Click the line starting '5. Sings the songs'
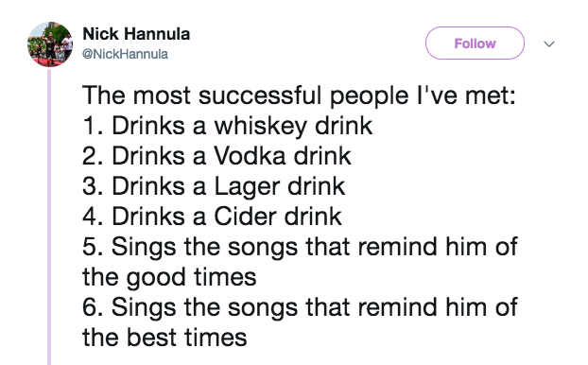Screen dimensions: 588x365 point(300,247)
